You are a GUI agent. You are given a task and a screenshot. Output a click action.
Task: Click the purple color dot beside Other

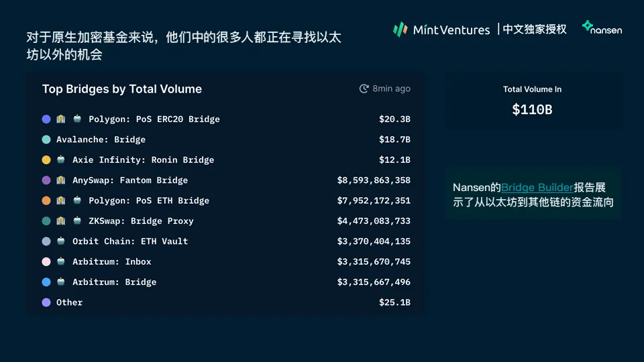(46, 302)
